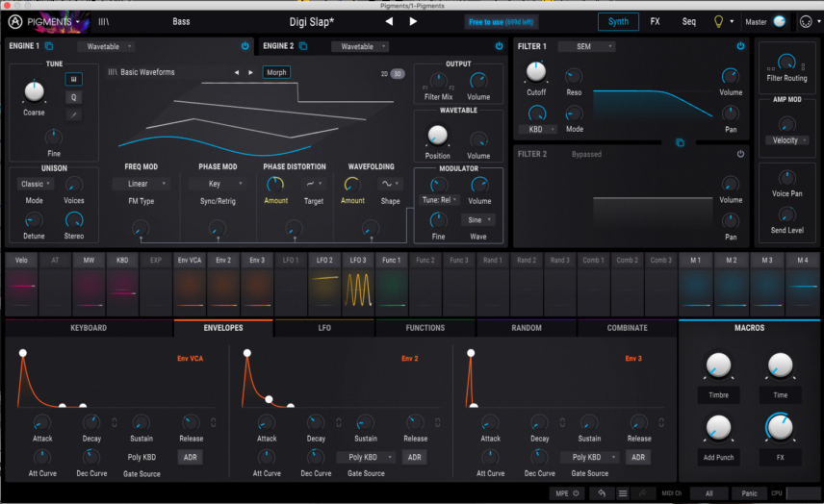Toggle the Morph button
Image resolution: width=824 pixels, height=504 pixels.
tap(276, 72)
